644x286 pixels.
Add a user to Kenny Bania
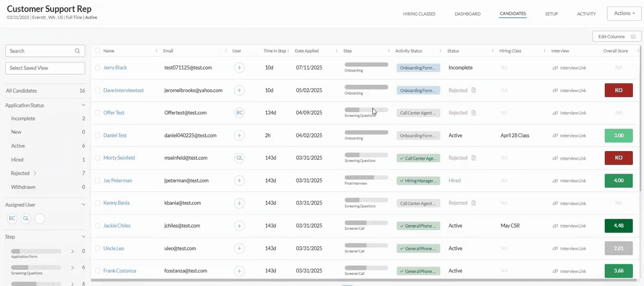pos(239,203)
